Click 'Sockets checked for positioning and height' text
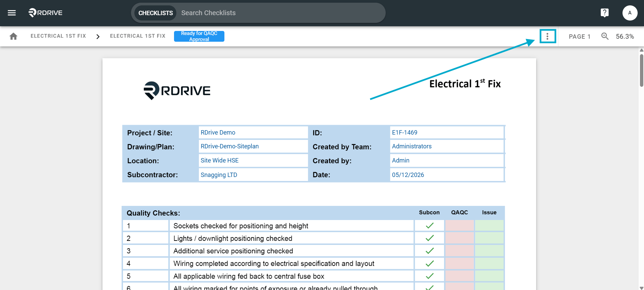The image size is (644, 290). pos(241,226)
